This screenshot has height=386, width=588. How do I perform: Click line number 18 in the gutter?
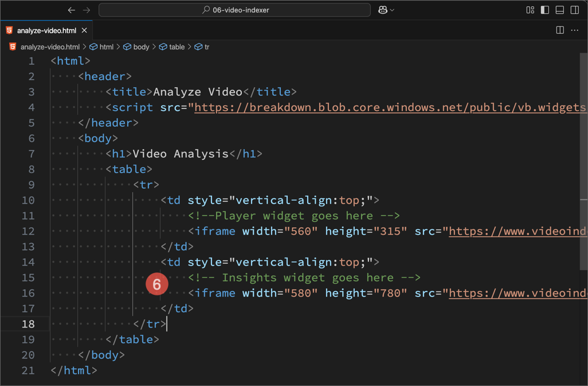[x=28, y=324]
